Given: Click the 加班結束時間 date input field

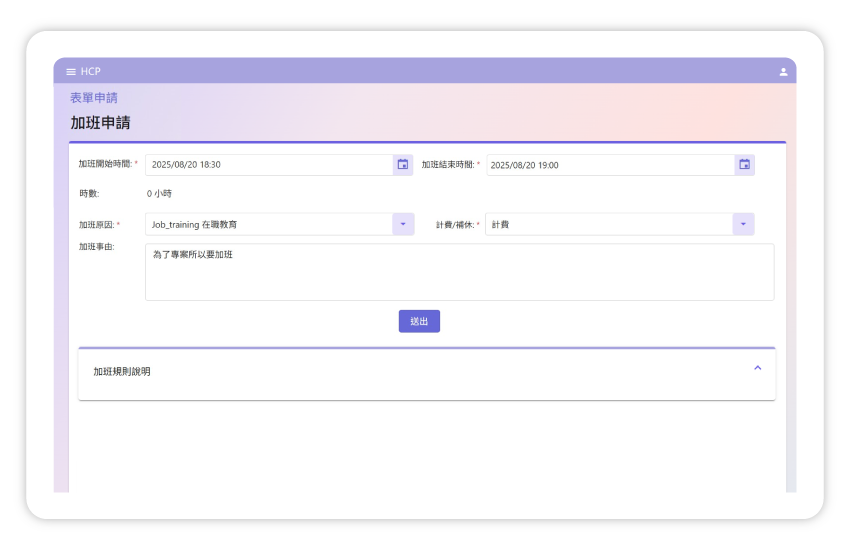Looking at the screenshot, I should pyautogui.click(x=610, y=165).
